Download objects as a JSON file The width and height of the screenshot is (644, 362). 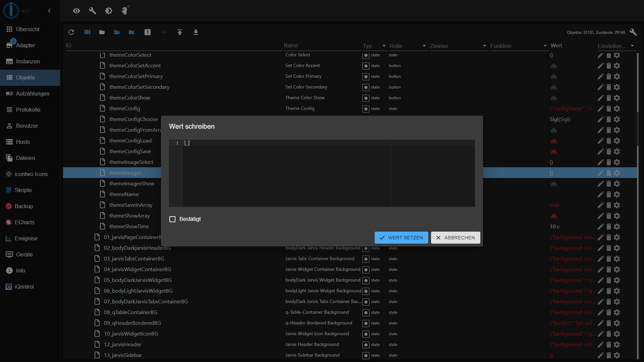[x=196, y=32]
